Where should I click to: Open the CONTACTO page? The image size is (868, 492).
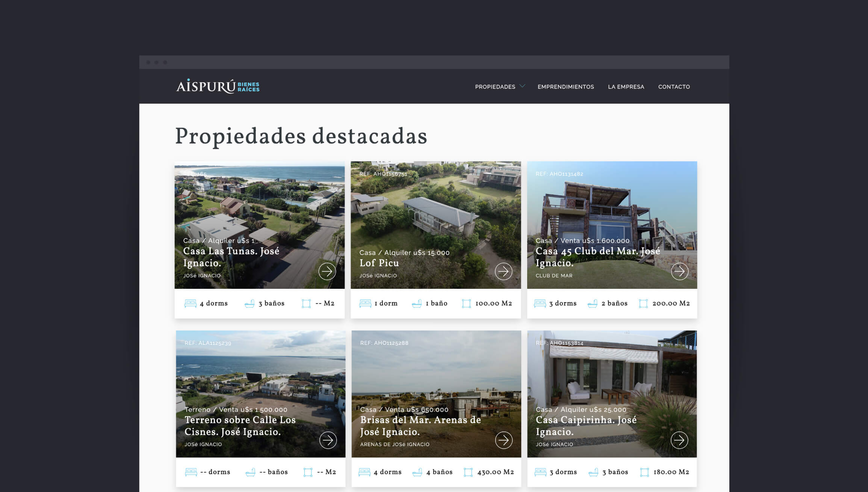tap(674, 87)
